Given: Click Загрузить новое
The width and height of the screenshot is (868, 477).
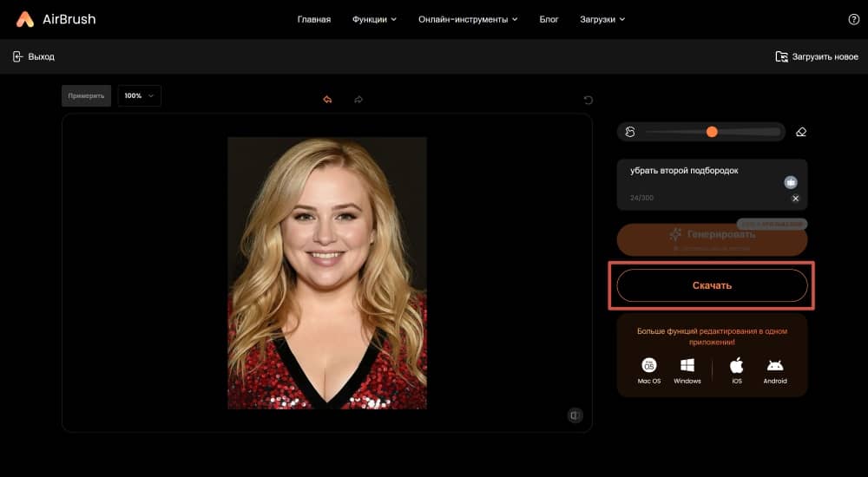Looking at the screenshot, I should point(825,56).
